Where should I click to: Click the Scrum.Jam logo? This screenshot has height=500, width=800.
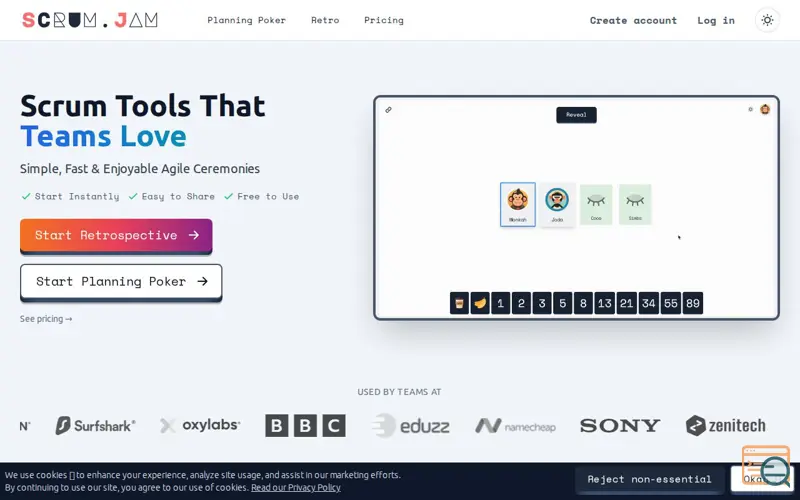point(90,20)
